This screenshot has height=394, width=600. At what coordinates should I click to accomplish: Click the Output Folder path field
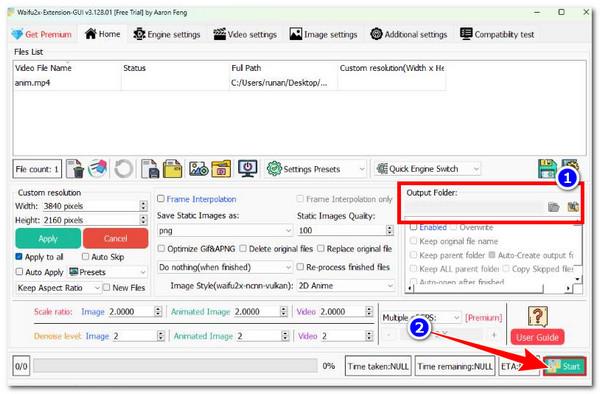474,207
